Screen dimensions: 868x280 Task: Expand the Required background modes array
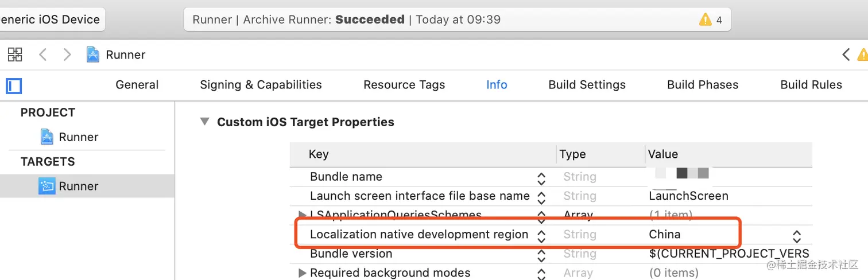point(303,273)
